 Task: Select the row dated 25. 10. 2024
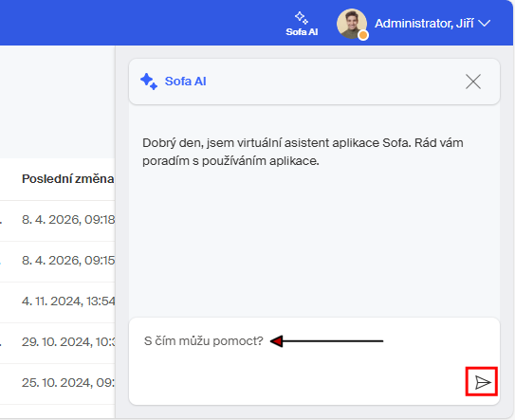click(x=58, y=383)
